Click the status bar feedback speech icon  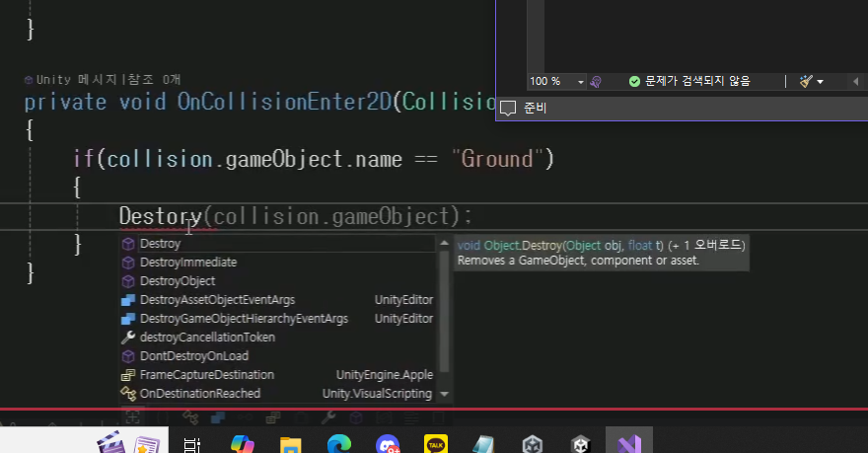coord(508,108)
